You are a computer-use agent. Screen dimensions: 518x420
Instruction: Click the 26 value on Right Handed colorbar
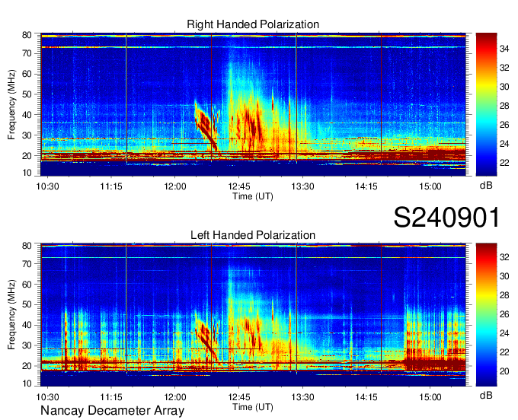point(504,125)
